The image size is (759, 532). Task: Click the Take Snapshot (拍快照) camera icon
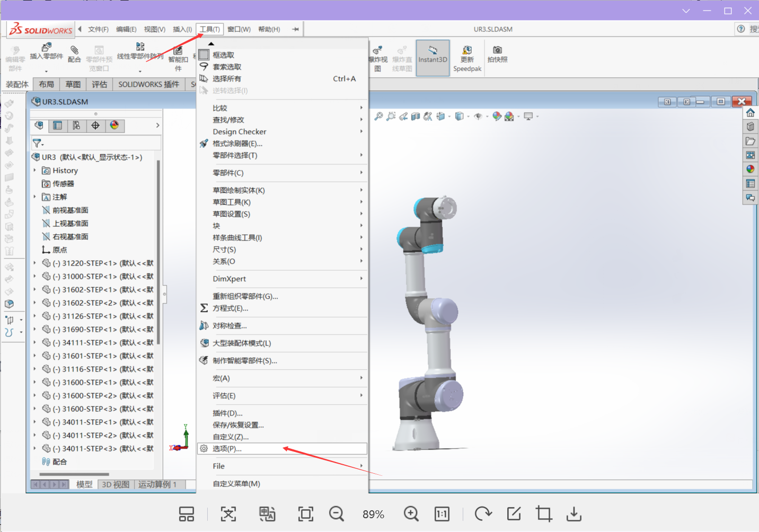click(497, 50)
